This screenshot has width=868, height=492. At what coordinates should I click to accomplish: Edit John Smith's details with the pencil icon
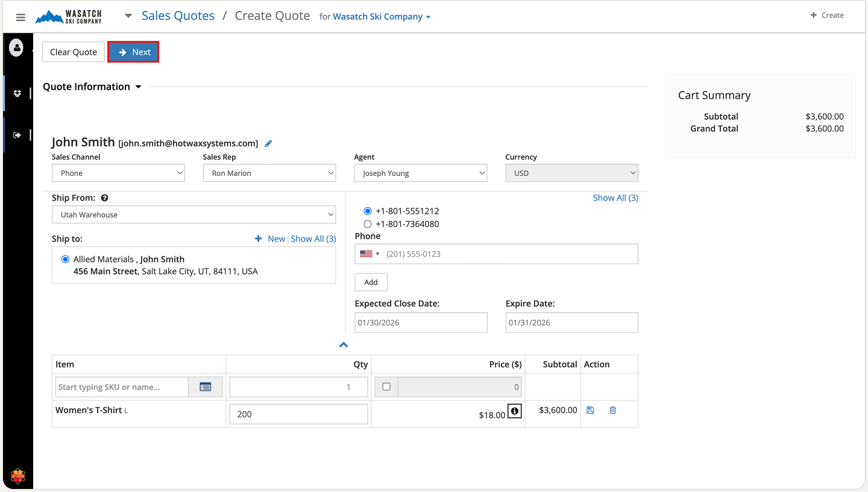269,143
